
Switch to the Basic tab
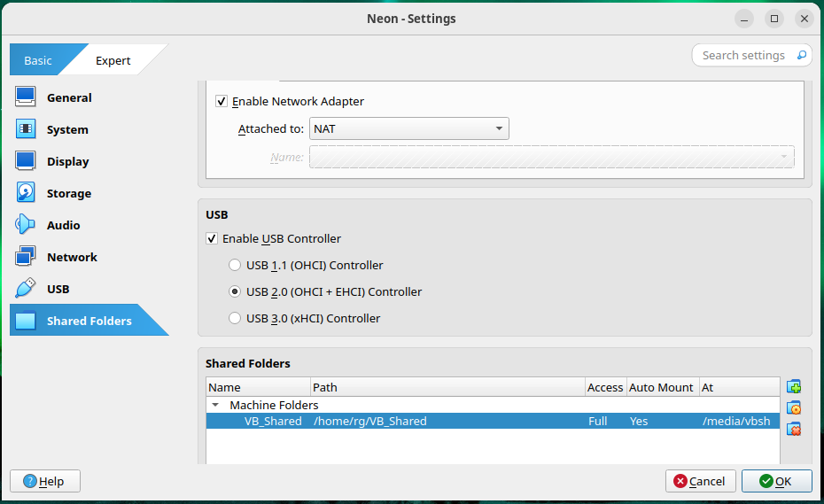point(38,60)
